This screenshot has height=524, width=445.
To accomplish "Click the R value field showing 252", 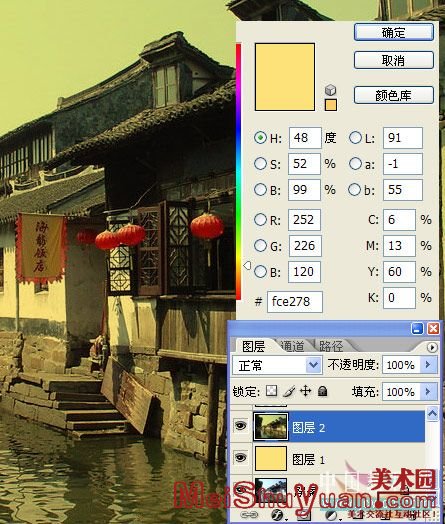I will click(x=304, y=220).
